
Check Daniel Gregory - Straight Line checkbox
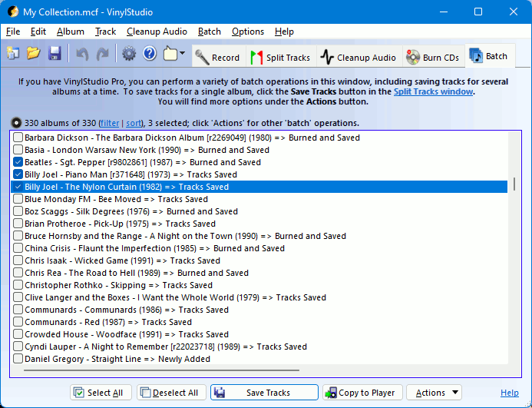[18, 359]
